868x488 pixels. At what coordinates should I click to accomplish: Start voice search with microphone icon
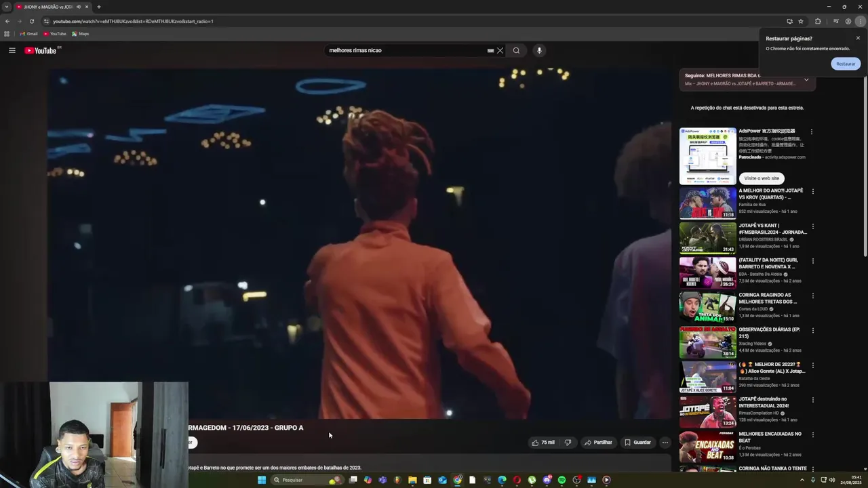click(x=539, y=50)
